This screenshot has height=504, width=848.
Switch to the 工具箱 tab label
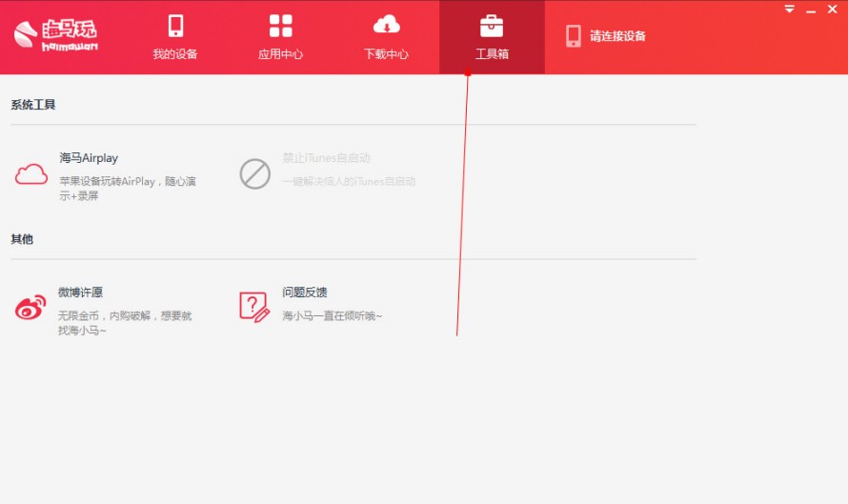click(492, 54)
